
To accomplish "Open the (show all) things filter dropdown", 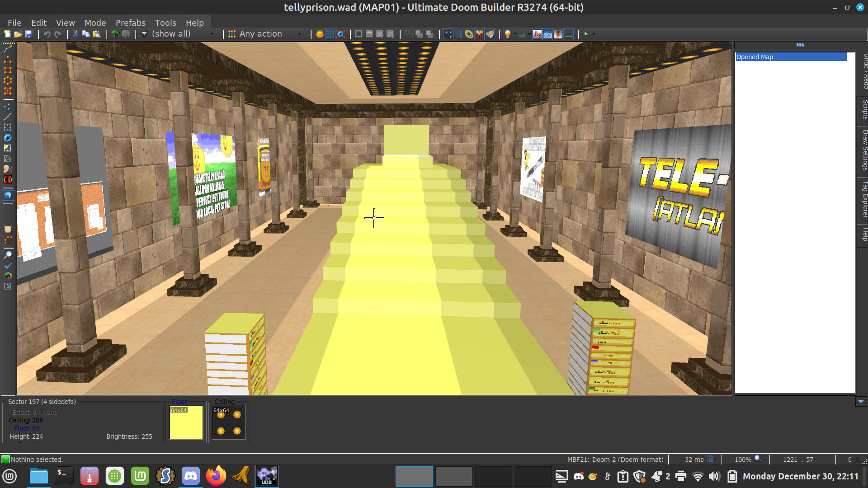I will coord(177,34).
